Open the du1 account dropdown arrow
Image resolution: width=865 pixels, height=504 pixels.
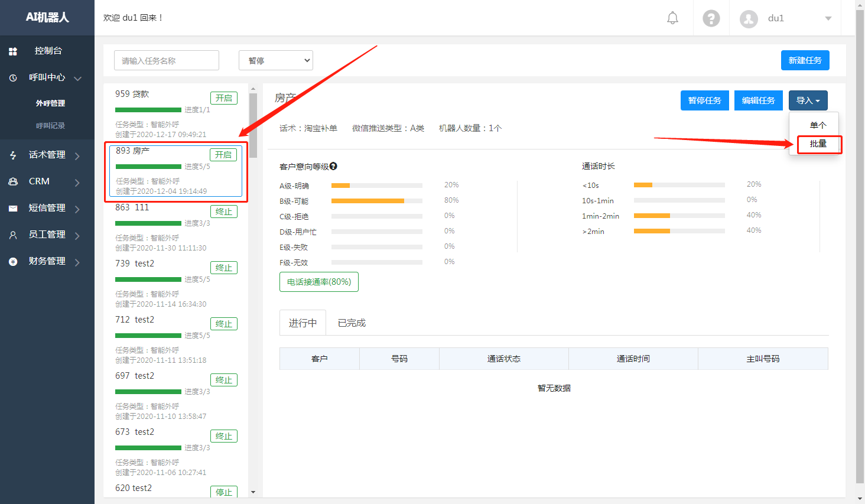click(828, 18)
